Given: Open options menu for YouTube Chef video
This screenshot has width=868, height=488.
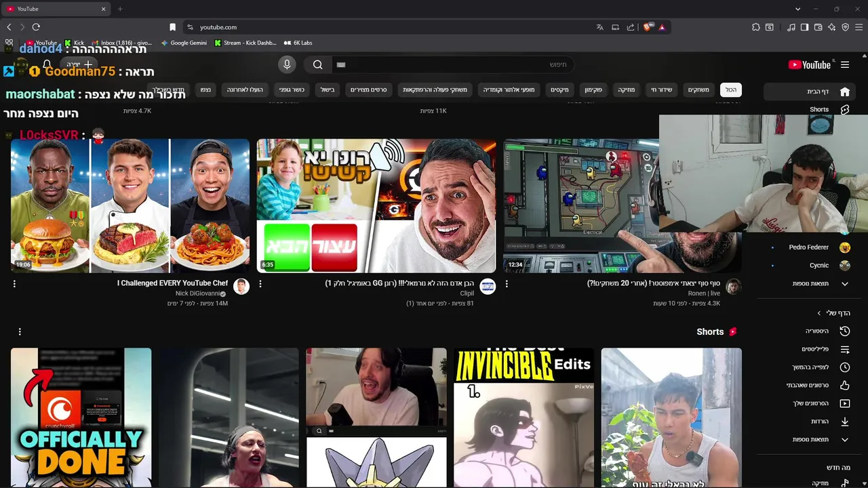Looking at the screenshot, I should click(14, 284).
